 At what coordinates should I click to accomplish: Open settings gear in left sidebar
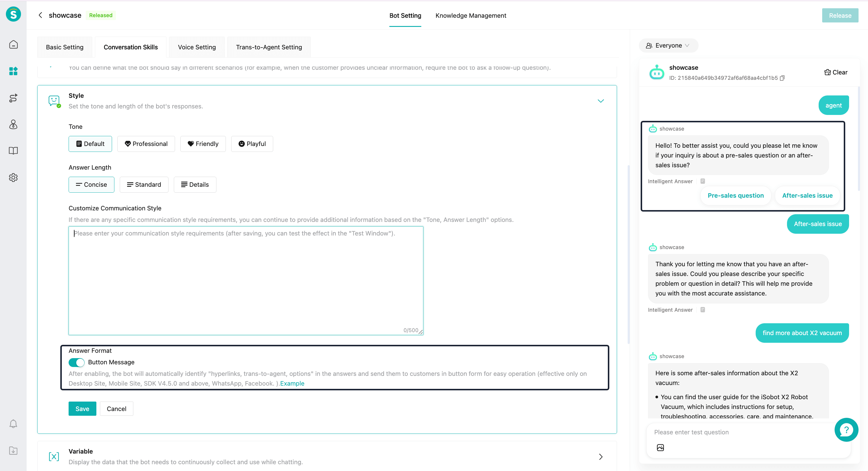click(13, 177)
